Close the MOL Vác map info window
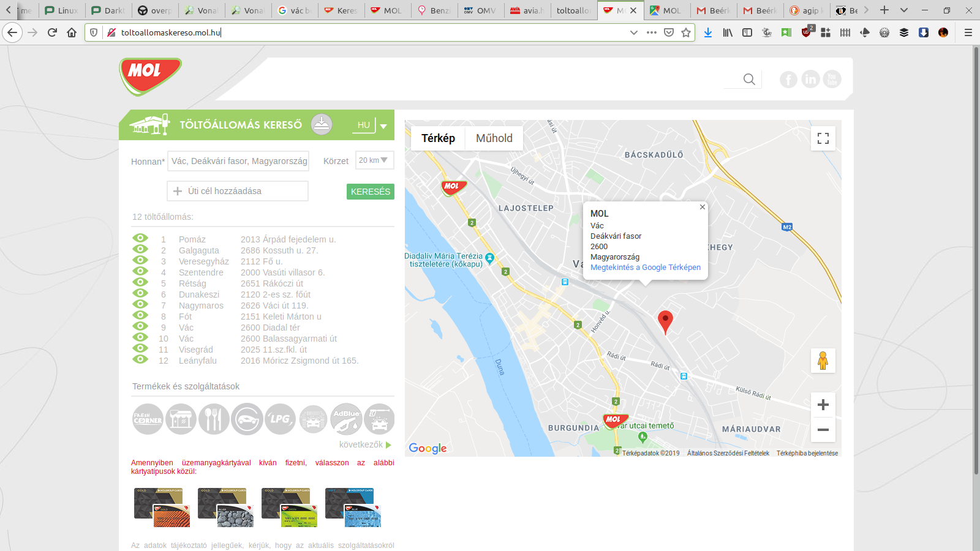This screenshot has height=551, width=980. (703, 207)
